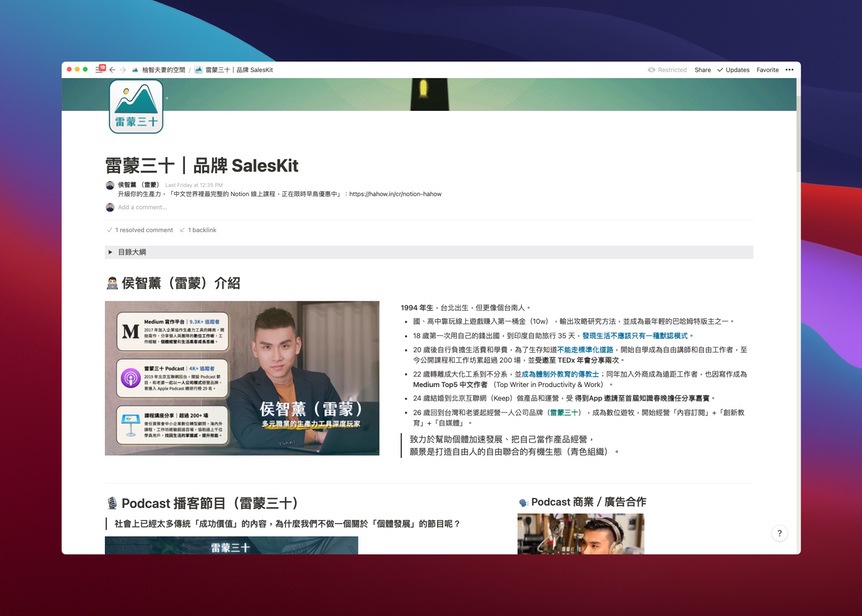
Task: Open the help question mark button
Action: (779, 533)
